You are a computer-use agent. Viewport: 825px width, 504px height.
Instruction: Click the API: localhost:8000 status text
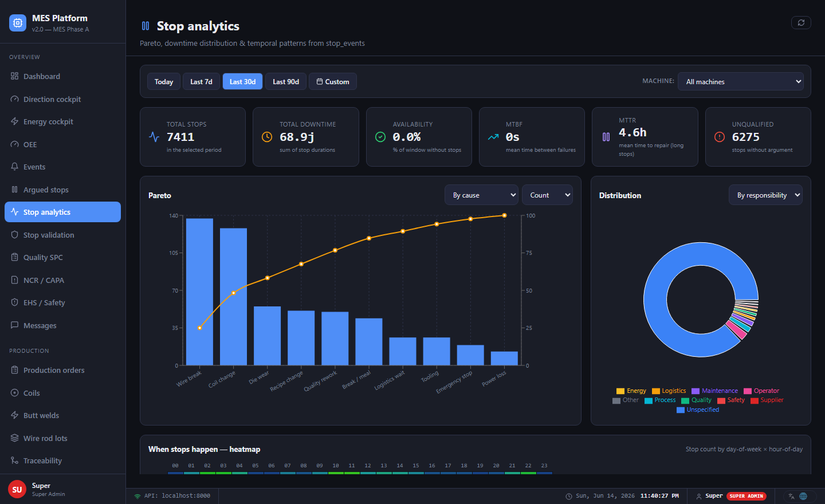click(177, 496)
